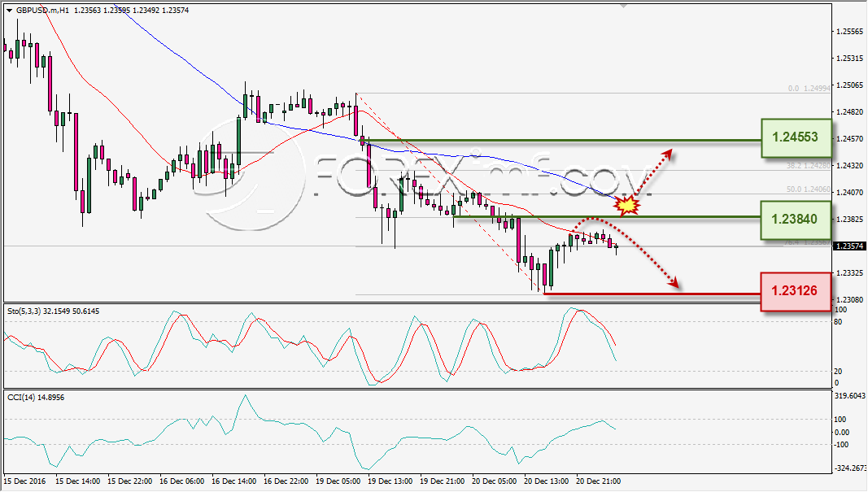
Task: Click the 15 Dec 14:00 time axis label
Action: click(78, 481)
